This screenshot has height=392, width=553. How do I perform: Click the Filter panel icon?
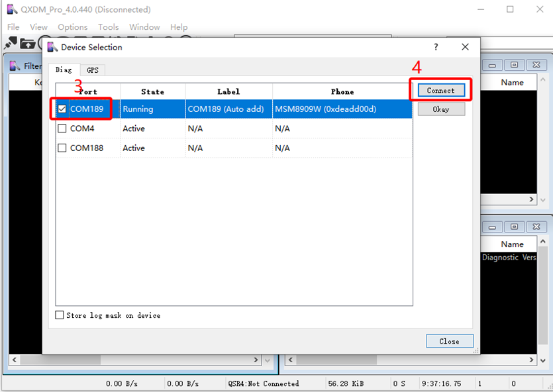coord(15,66)
